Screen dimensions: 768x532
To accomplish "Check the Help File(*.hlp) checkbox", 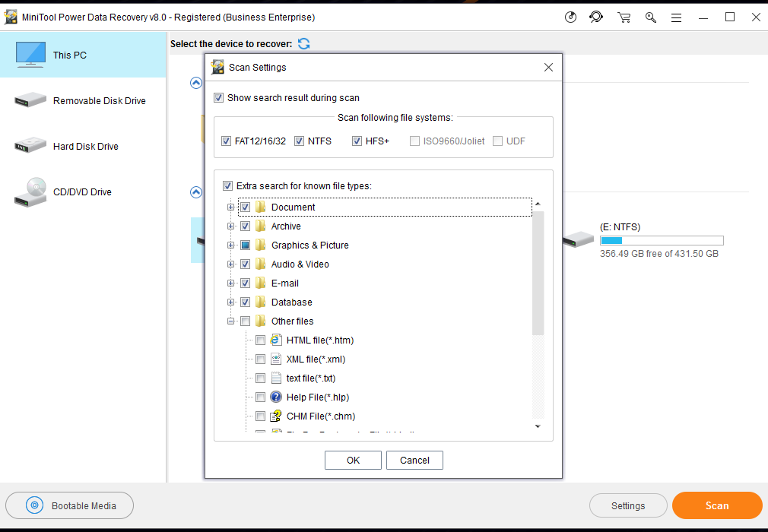I will (x=261, y=397).
